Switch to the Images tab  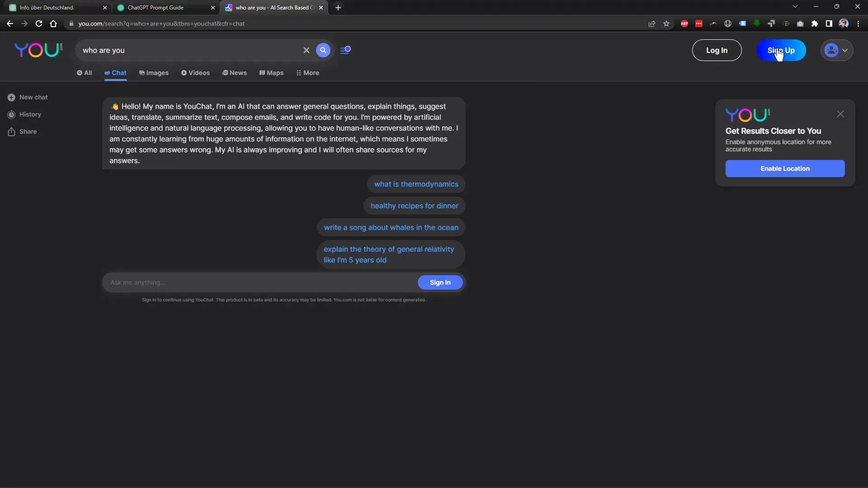point(154,72)
